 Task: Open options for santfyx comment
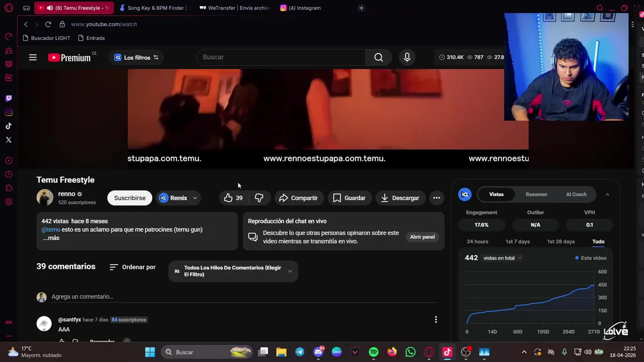[x=436, y=319]
